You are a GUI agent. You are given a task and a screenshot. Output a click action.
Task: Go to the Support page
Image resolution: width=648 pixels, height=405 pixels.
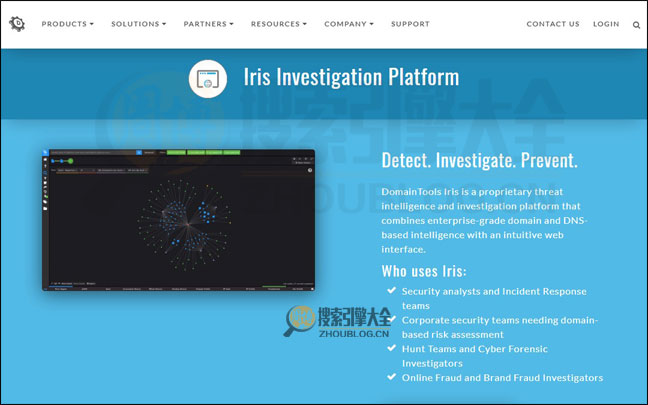(410, 24)
